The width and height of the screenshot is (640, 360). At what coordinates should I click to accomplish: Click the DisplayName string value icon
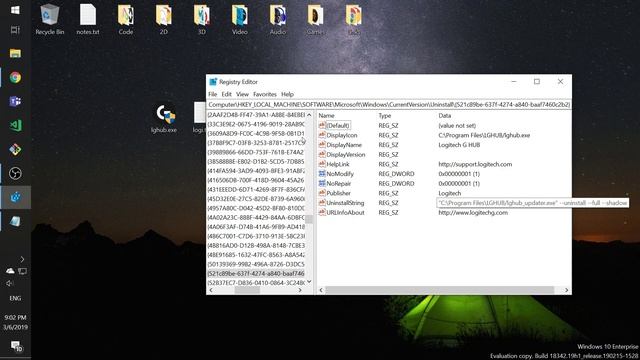(322, 145)
